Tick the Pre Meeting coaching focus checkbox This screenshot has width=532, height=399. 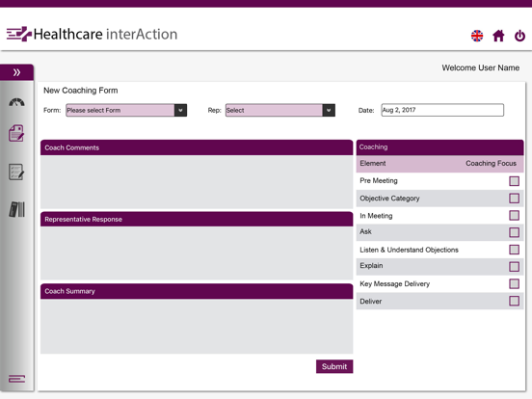click(x=514, y=181)
